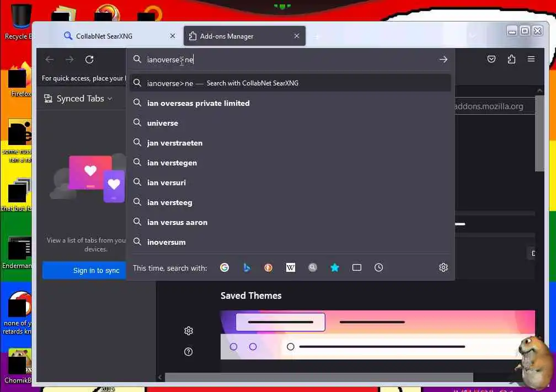Click the saved theme preview thumbnail
556x392 pixels.
pos(377,335)
